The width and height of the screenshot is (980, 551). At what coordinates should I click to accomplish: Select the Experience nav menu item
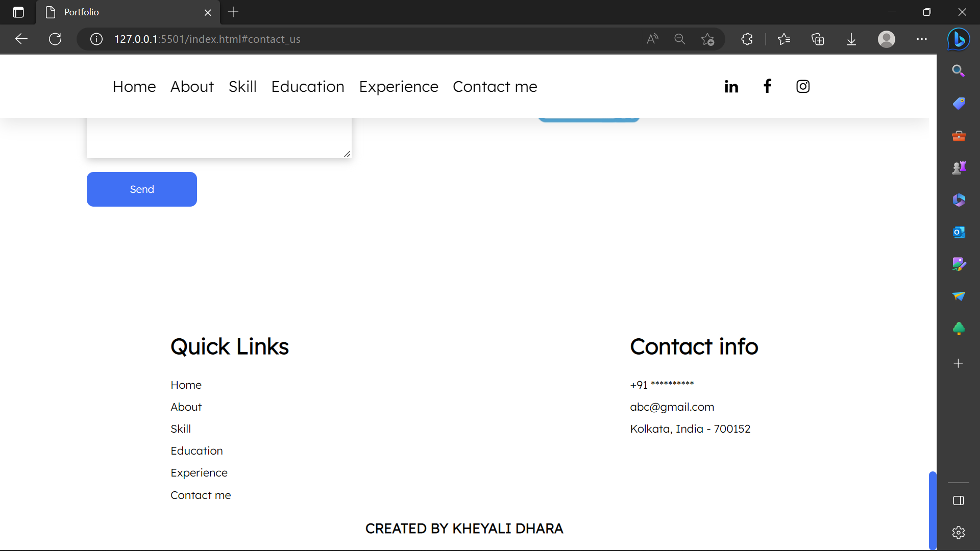[x=398, y=87]
